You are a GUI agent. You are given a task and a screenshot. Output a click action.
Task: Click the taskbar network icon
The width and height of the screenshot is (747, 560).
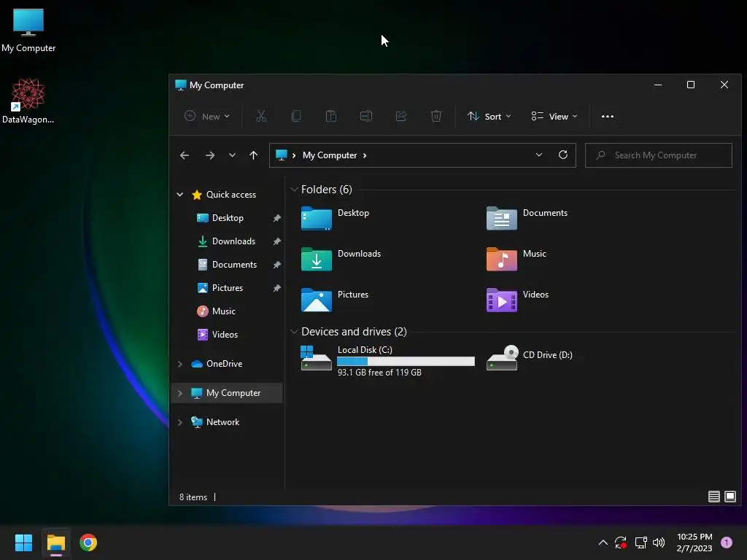pos(640,542)
